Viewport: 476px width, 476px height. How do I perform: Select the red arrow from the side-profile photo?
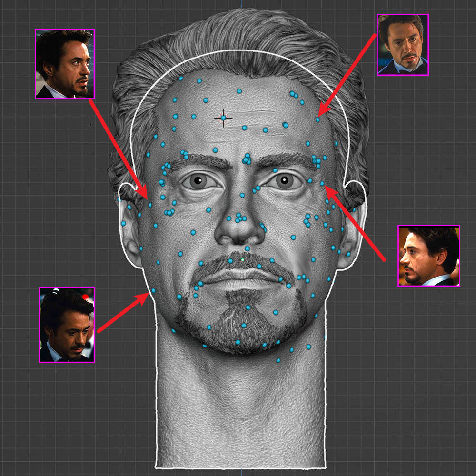click(355, 224)
